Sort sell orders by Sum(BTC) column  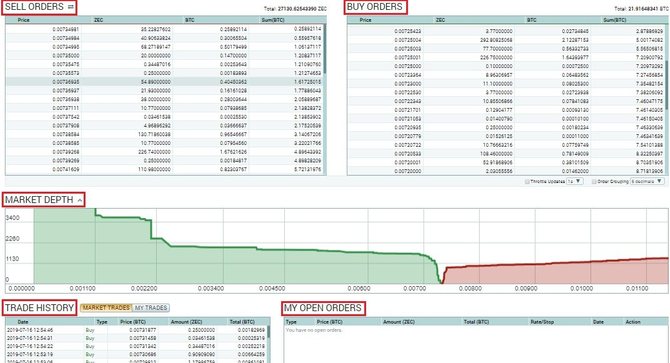pos(273,20)
